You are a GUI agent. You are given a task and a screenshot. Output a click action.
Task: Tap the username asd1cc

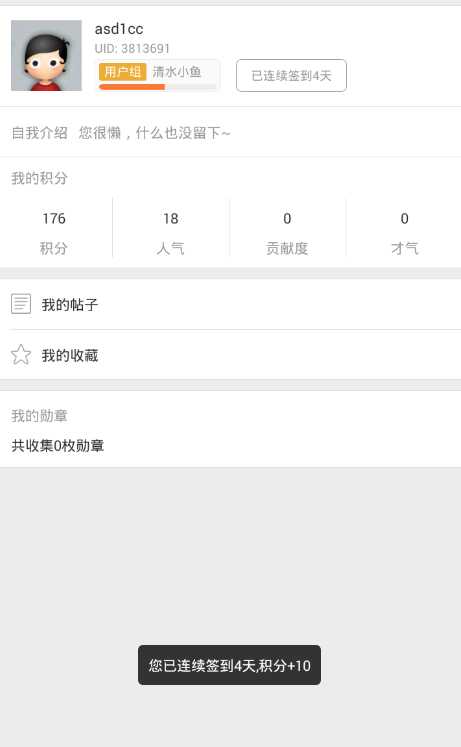[119, 29]
